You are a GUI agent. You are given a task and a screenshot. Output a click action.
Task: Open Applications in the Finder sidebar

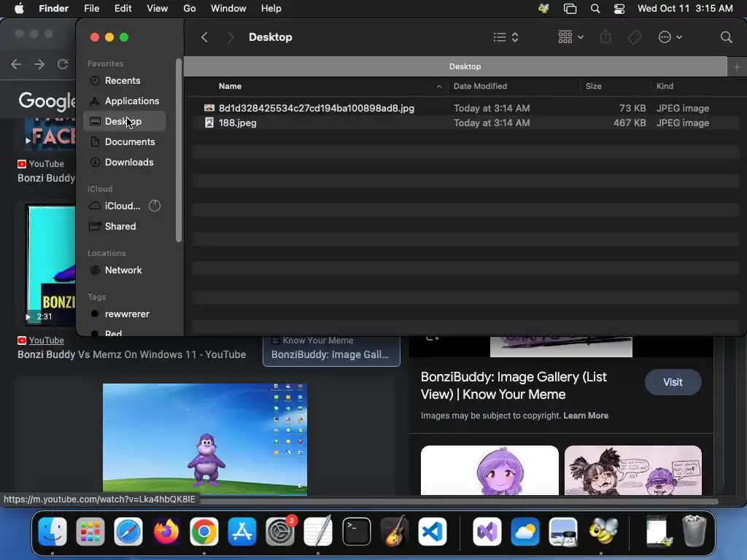(x=132, y=101)
